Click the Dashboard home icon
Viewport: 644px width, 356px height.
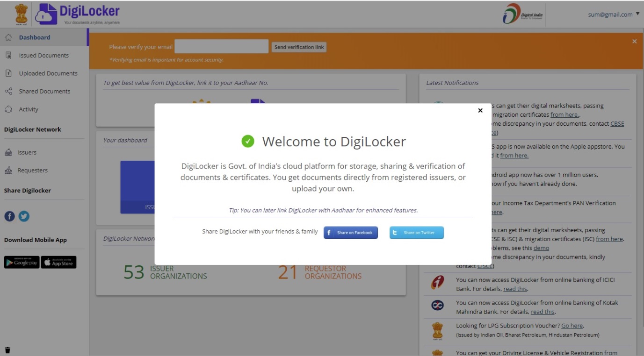(x=8, y=37)
